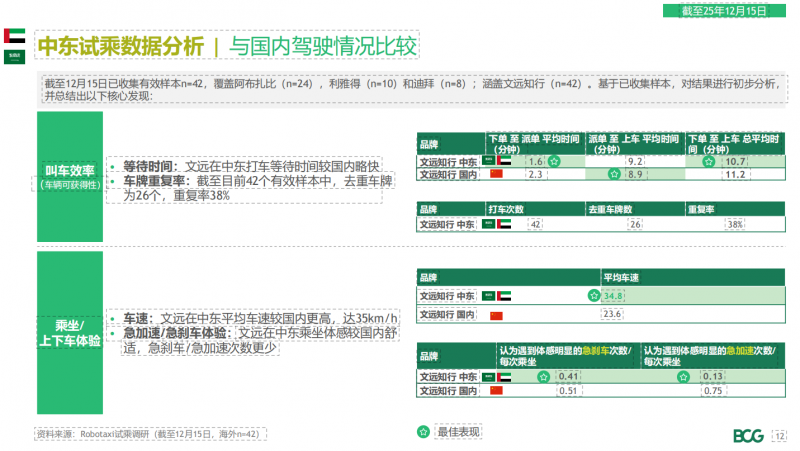Select the star icon next to 8.9
Image resolution: width=800 pixels, height=451 pixels.
click(615, 174)
